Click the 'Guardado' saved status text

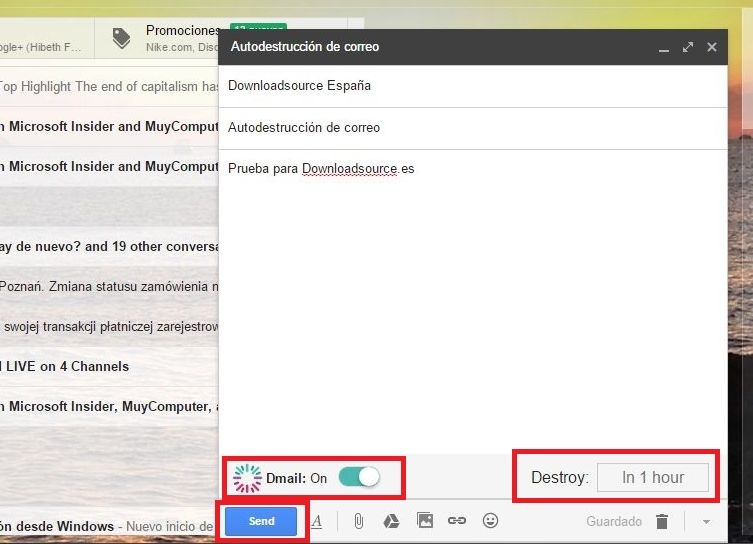pyautogui.click(x=614, y=521)
